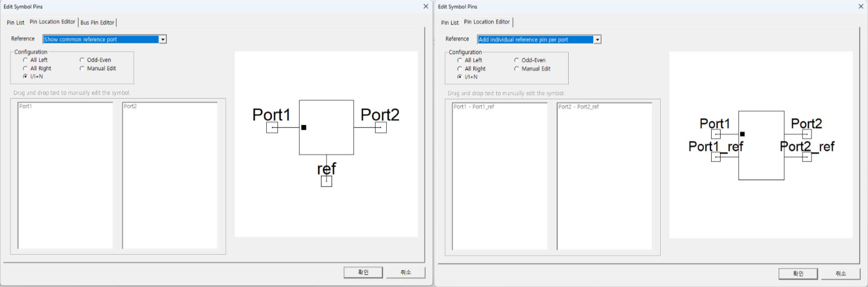Viewport: 868px width, 287px height.
Task: Click Port1 pin box in common-reference symbol
Action: pos(272,128)
